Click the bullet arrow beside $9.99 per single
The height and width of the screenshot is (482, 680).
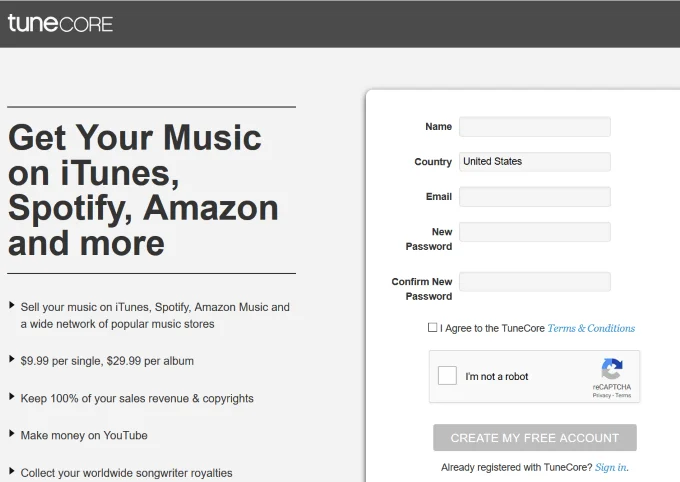12,359
